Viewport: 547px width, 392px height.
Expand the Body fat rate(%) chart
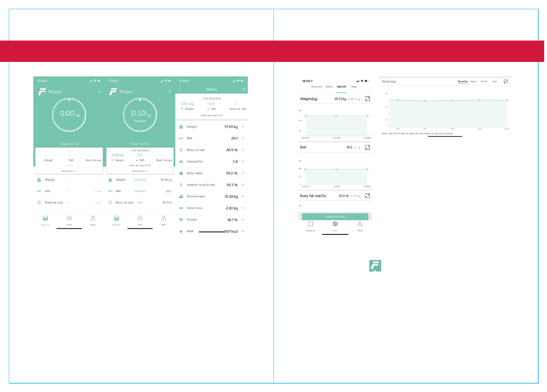(x=367, y=196)
